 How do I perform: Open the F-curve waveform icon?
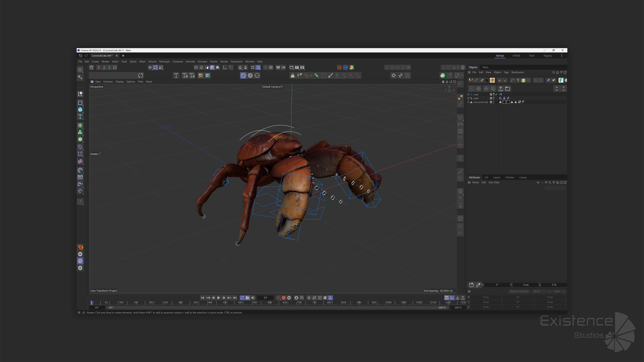point(400,75)
